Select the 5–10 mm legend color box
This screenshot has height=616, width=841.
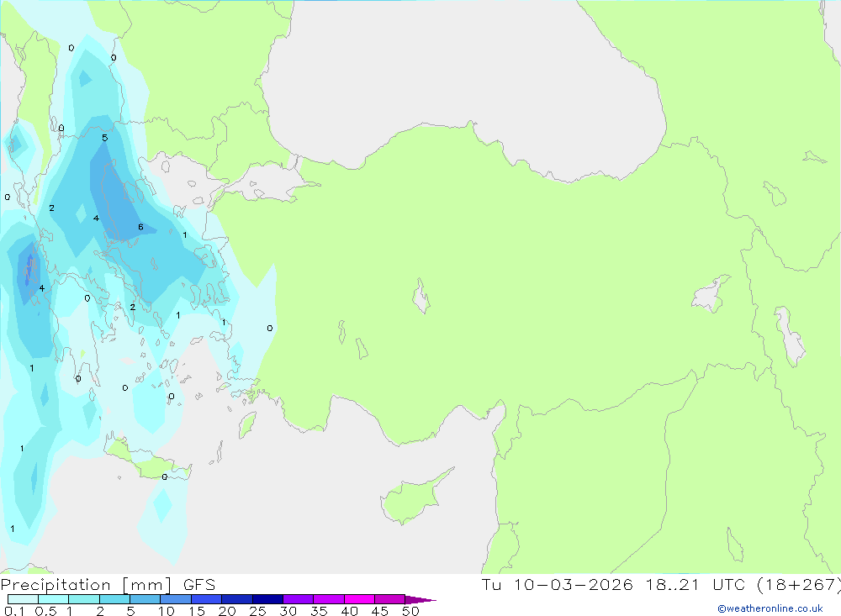click(145, 599)
